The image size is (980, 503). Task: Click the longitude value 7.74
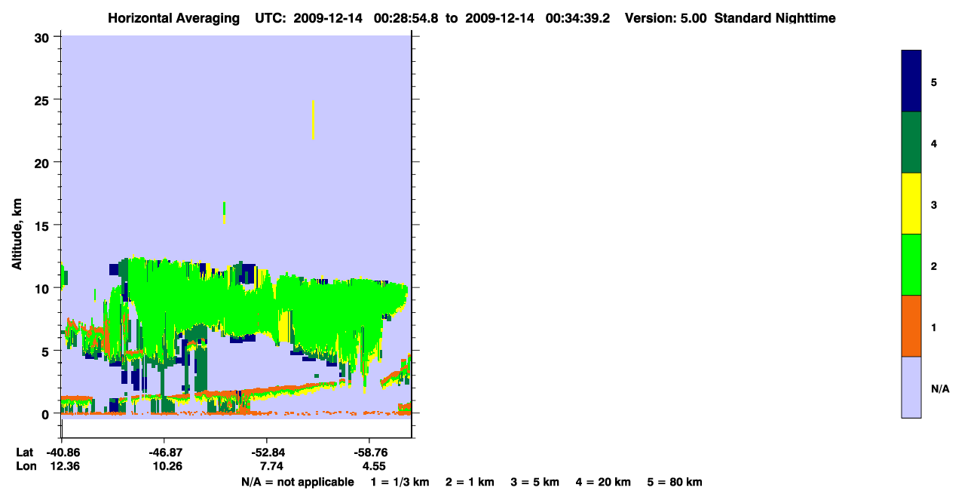(x=270, y=466)
